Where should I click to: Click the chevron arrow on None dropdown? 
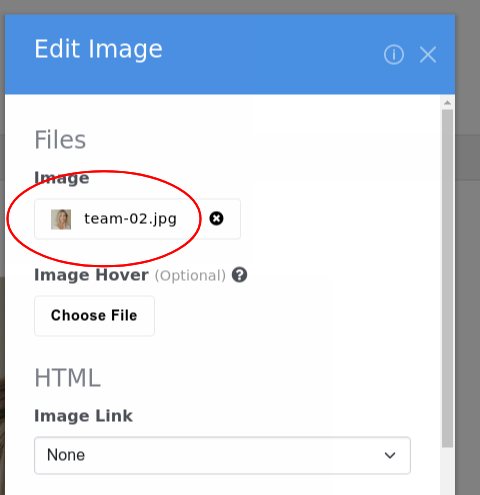click(390, 455)
